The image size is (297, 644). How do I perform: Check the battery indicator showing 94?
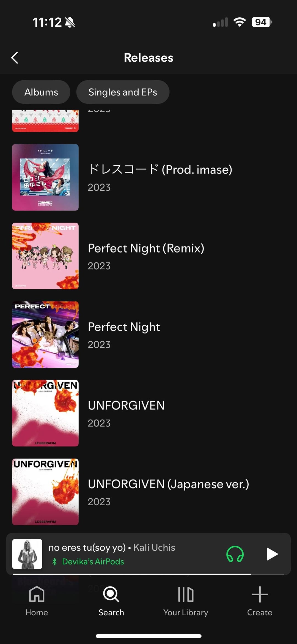[x=262, y=22]
